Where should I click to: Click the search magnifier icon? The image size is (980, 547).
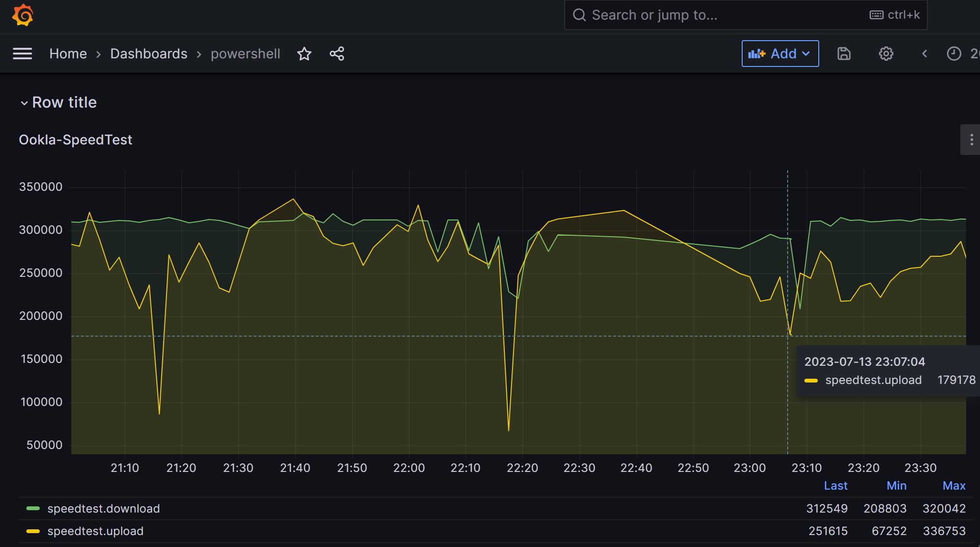click(x=579, y=15)
